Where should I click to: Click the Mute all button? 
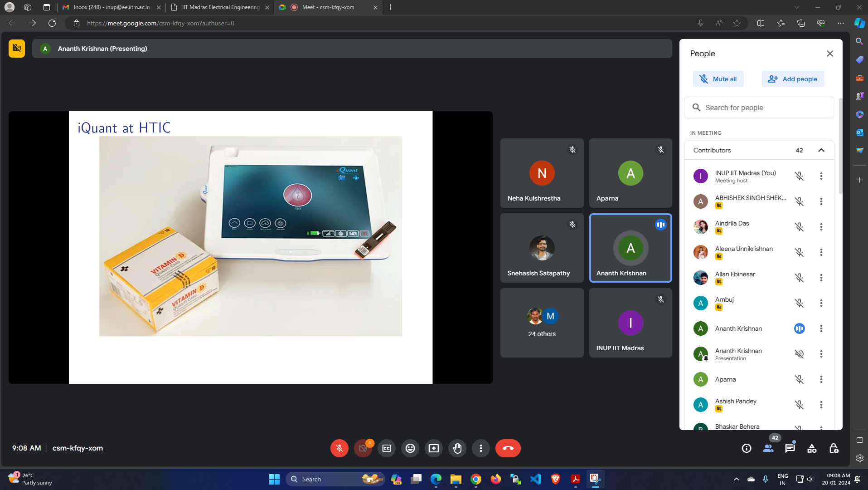(x=718, y=79)
